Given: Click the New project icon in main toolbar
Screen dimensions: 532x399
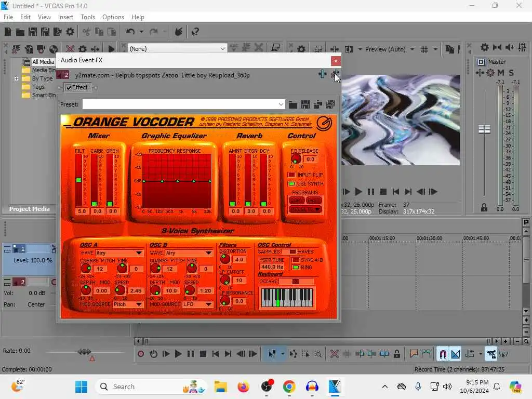Looking at the screenshot, I should (7, 32).
